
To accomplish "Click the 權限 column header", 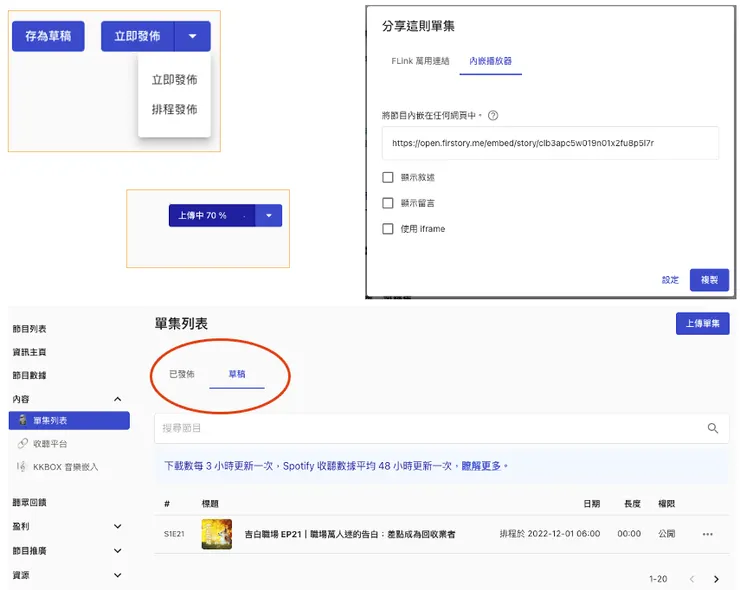I will point(666,504).
